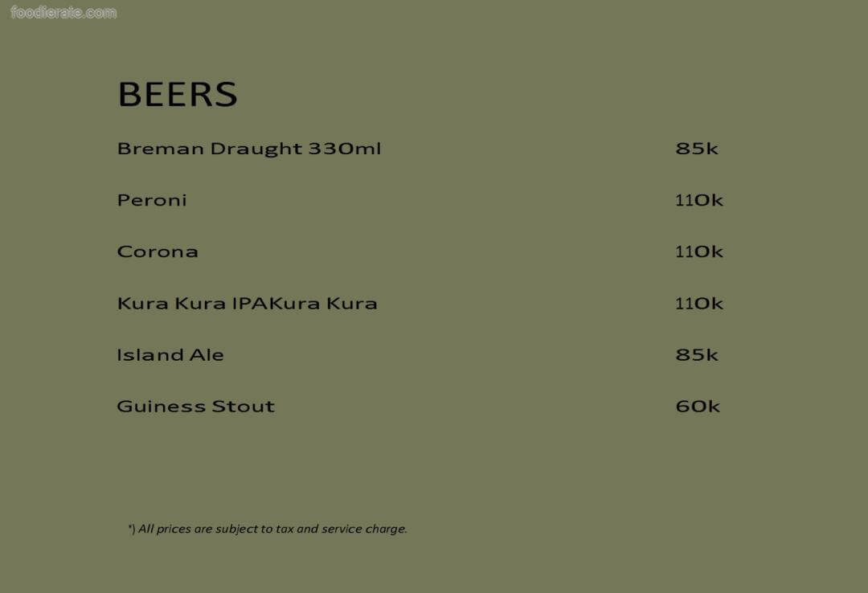Click the 85k price for Island Ale

pyautogui.click(x=697, y=355)
